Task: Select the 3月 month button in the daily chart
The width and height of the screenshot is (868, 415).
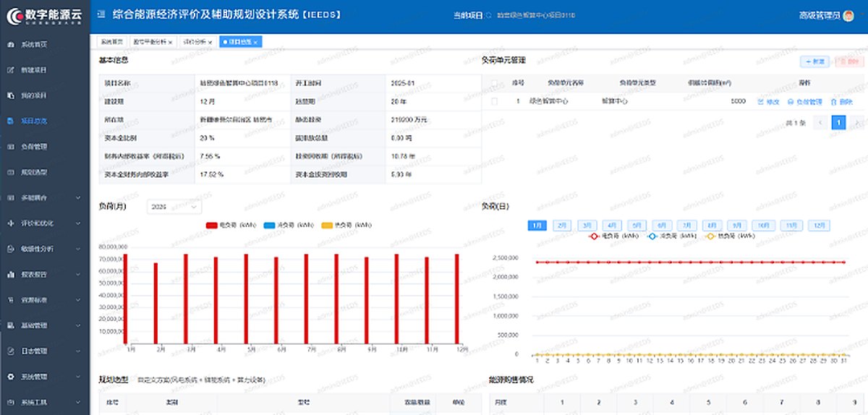Action: (587, 226)
